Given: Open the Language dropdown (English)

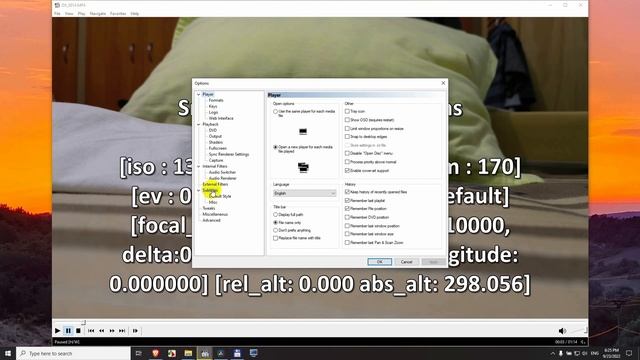Looking at the screenshot, I should (x=304, y=193).
